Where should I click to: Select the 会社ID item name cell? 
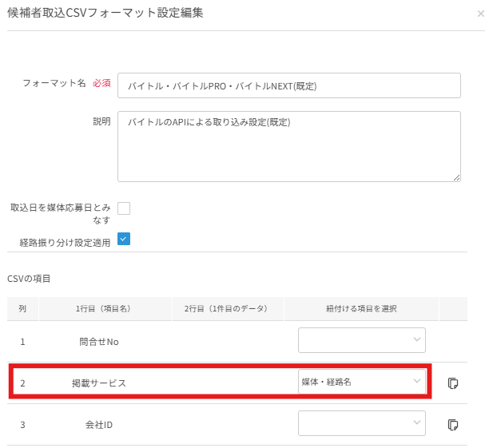coord(98,424)
